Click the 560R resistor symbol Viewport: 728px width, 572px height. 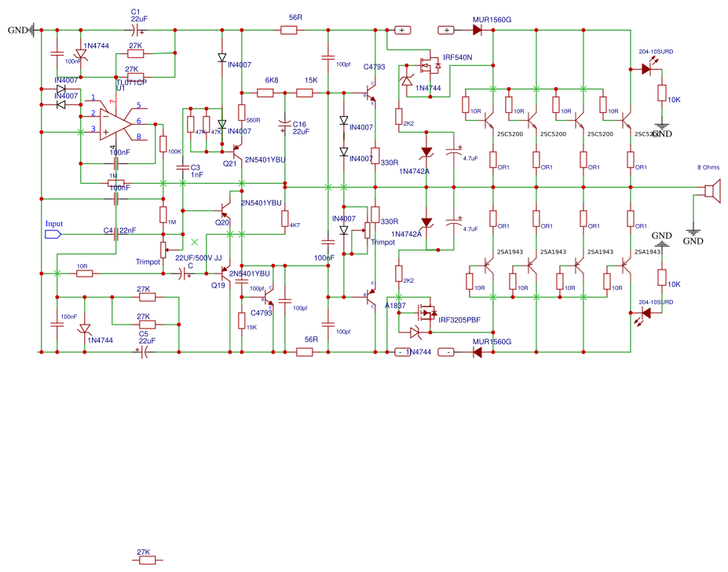click(241, 112)
